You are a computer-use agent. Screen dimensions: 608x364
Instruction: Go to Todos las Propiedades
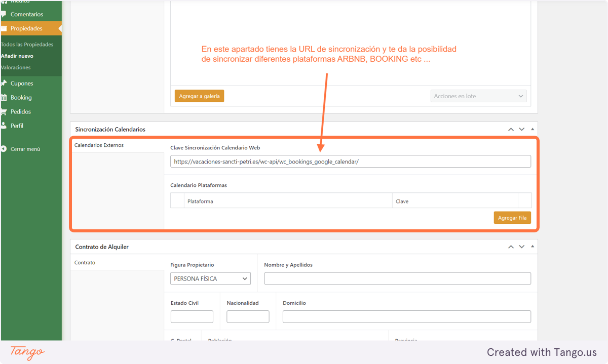click(27, 45)
